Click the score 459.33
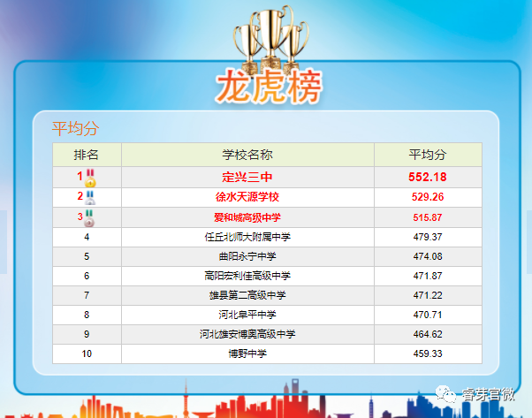This screenshot has height=418, width=532. (428, 353)
